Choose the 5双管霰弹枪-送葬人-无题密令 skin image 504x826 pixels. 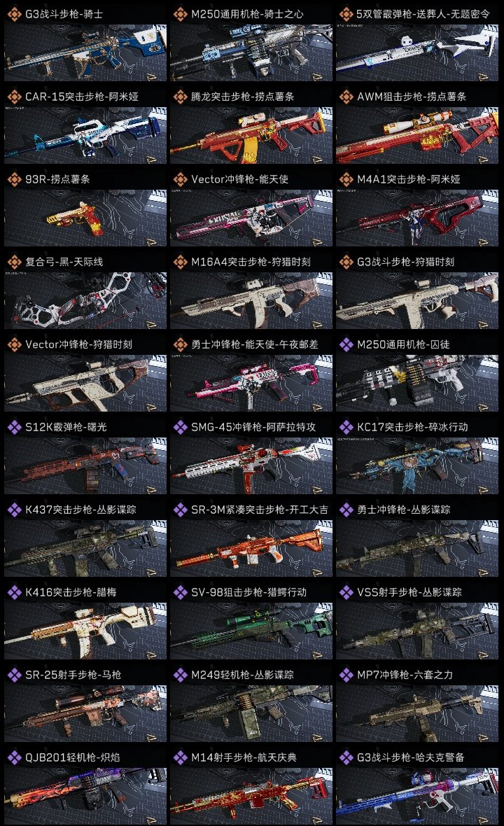click(x=417, y=52)
